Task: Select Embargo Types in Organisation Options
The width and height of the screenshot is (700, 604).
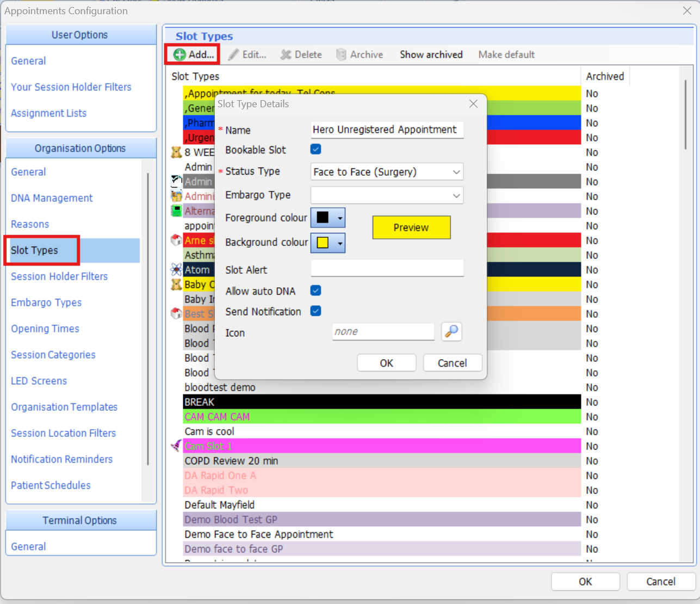Action: point(46,303)
